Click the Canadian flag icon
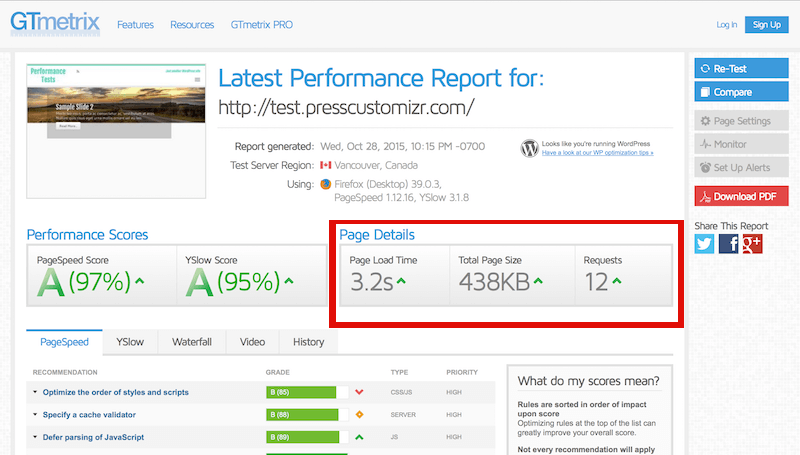800x455 pixels. tap(326, 165)
